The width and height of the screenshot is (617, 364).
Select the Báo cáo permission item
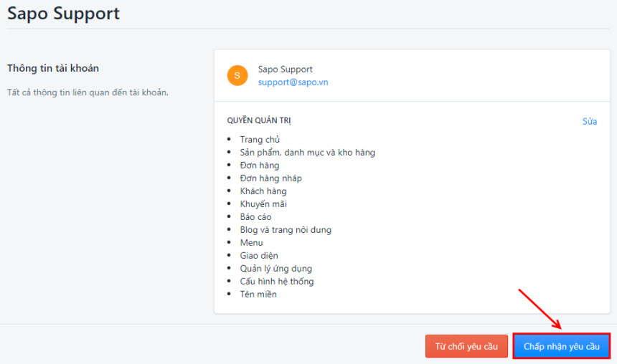click(256, 217)
